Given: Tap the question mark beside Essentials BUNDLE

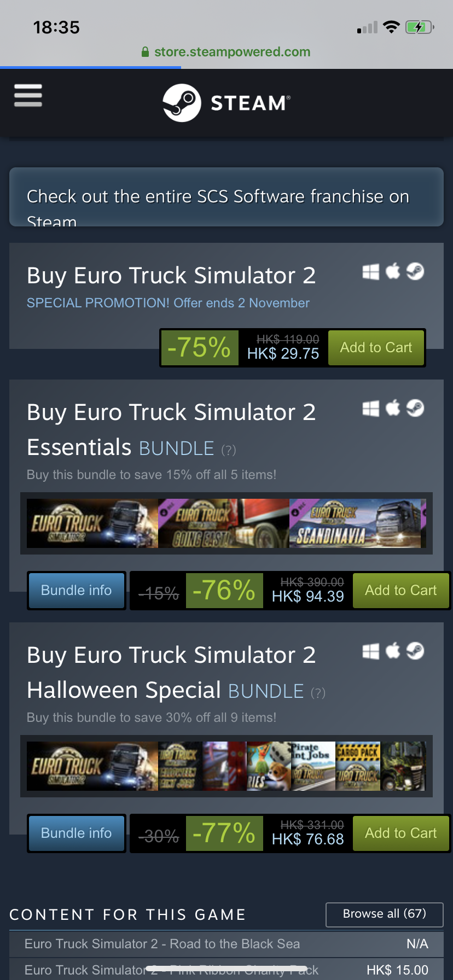Looking at the screenshot, I should pyautogui.click(x=229, y=450).
